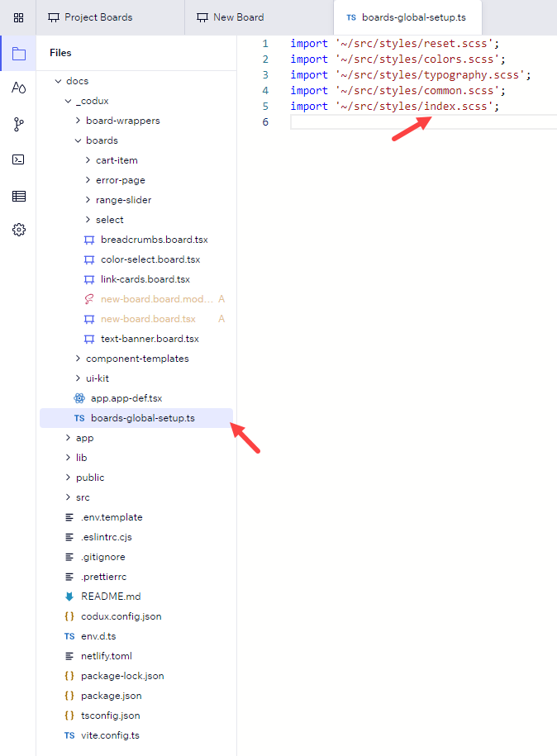Viewport: 557px width, 756px height.
Task: Expand the app folder
Action: 68,438
